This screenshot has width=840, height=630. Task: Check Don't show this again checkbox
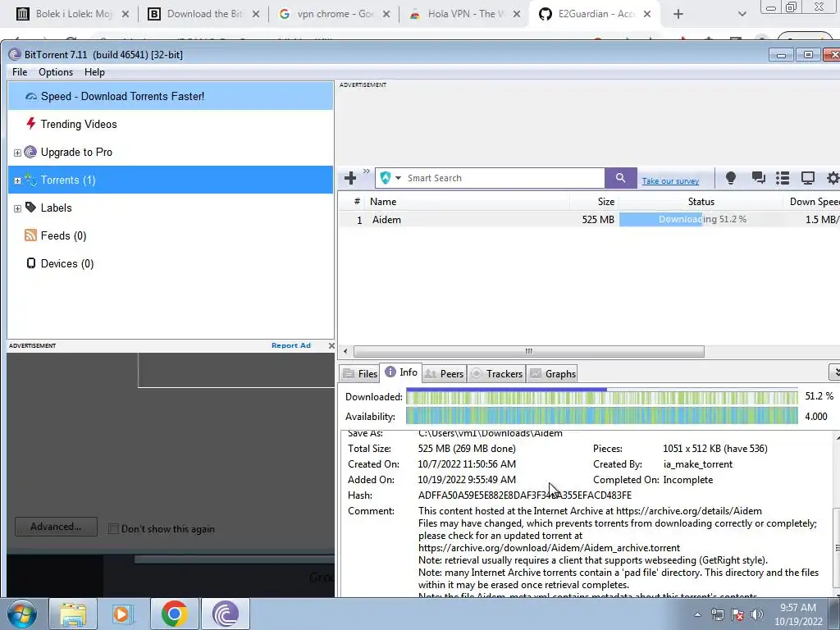(x=113, y=529)
